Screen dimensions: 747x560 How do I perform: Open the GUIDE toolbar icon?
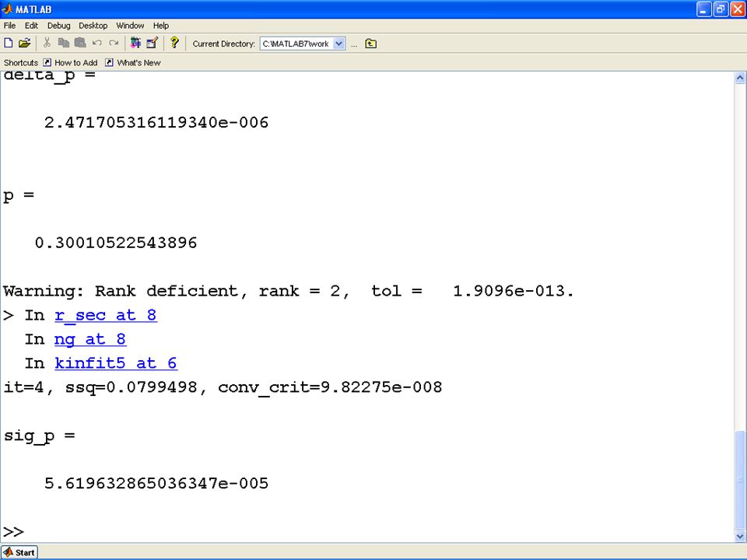[152, 44]
